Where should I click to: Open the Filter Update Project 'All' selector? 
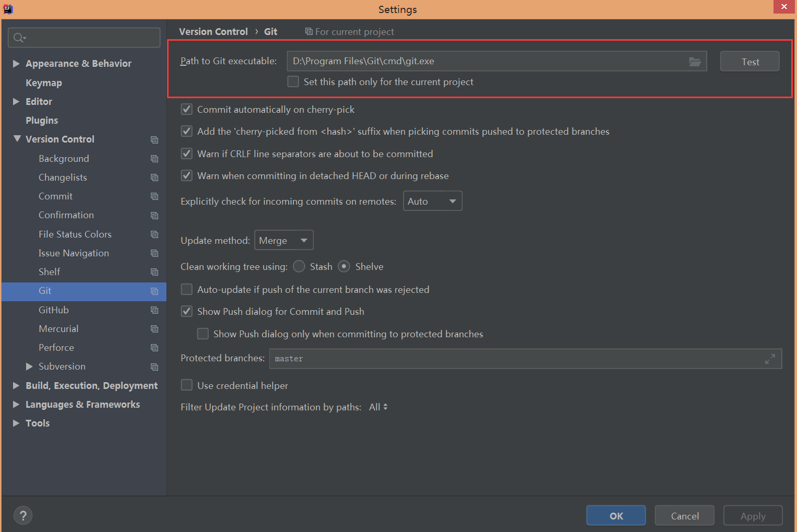click(x=378, y=407)
